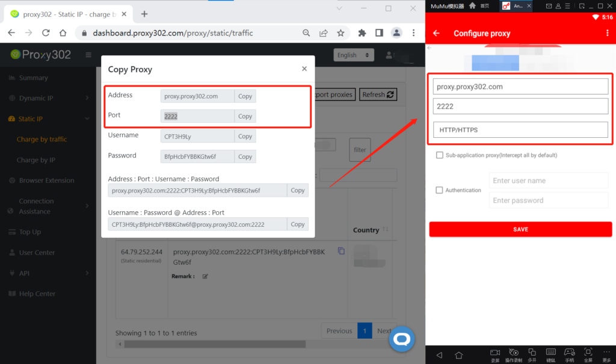Copy the proxy Address field
Viewport: 616px width, 364px height.
[x=245, y=96]
